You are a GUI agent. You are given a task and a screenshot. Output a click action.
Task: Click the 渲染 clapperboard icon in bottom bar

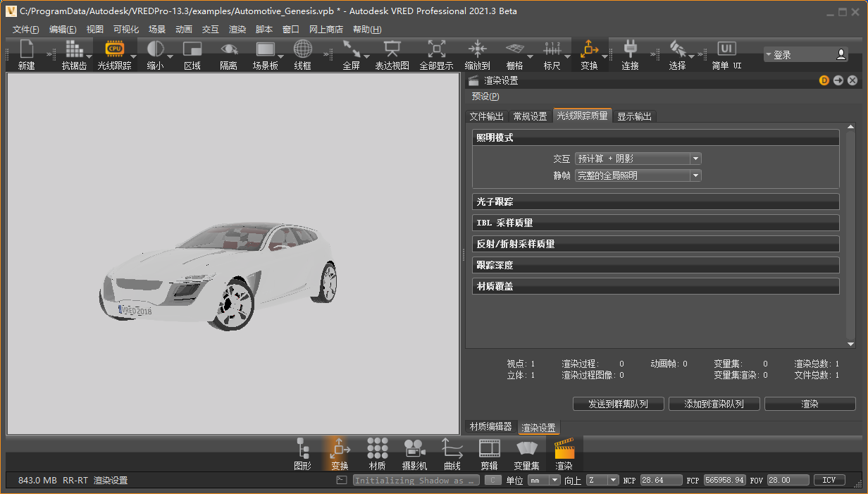[564, 448]
